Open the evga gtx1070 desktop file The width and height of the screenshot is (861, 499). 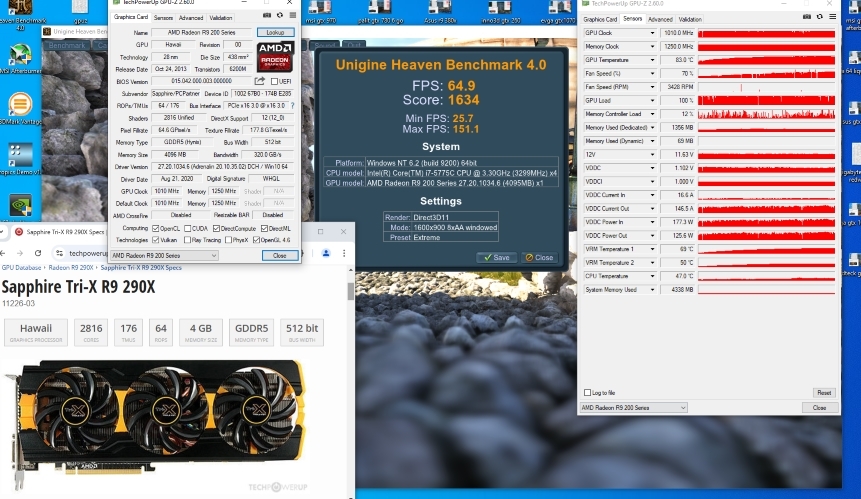tap(559, 13)
